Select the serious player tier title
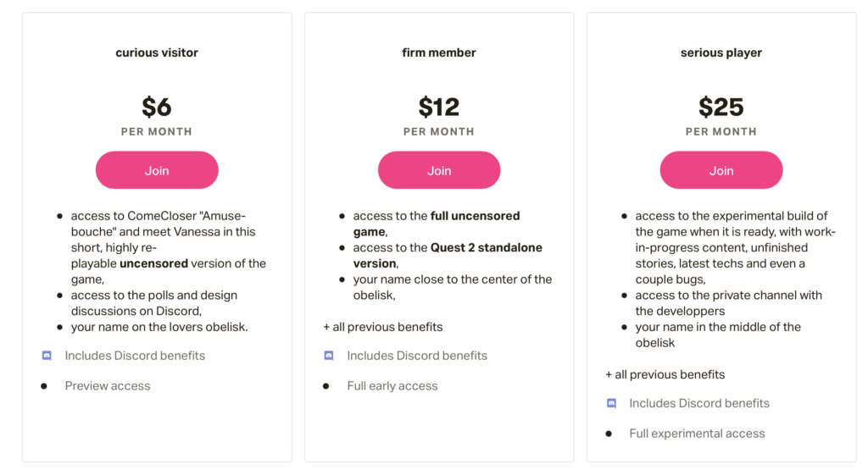The width and height of the screenshot is (868, 470). pos(721,53)
